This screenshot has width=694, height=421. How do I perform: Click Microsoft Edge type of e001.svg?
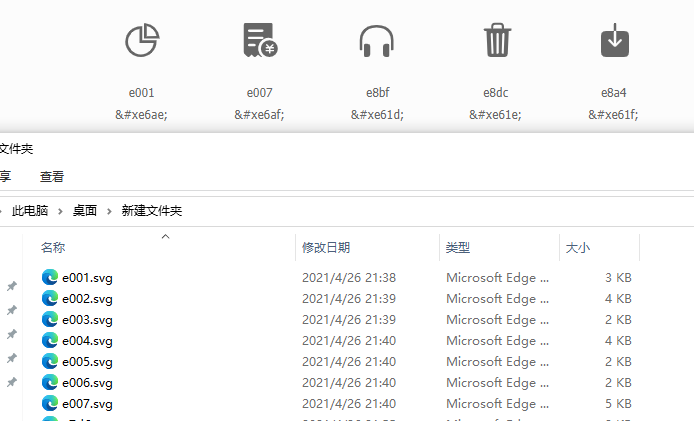tap(497, 278)
